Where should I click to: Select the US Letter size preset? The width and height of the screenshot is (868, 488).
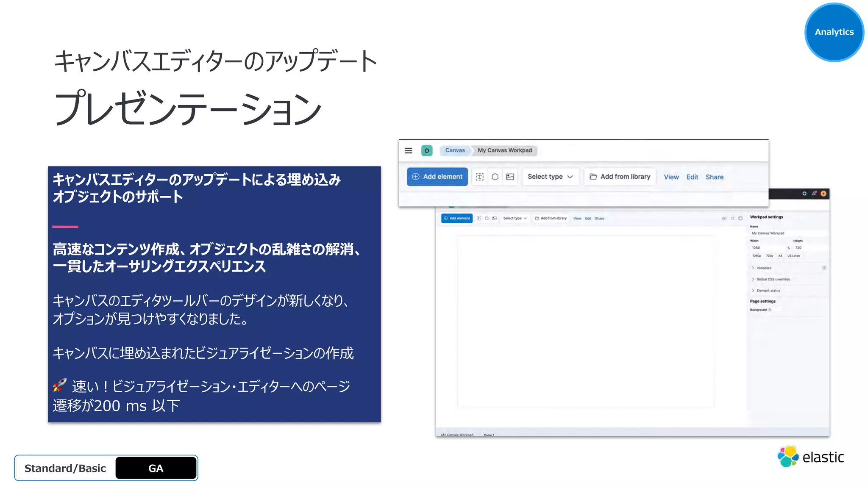point(794,256)
